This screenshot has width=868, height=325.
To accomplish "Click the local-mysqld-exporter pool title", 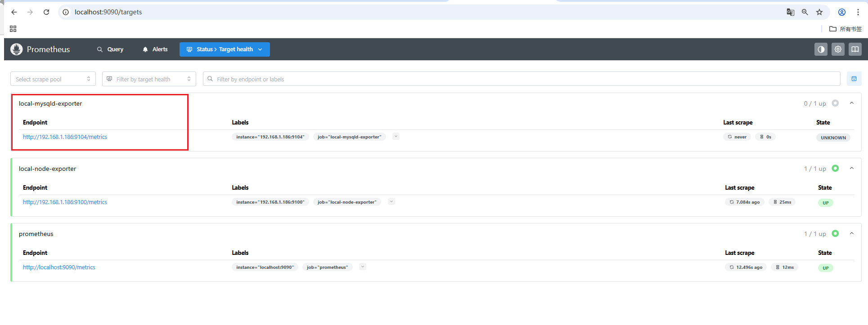I will [50, 103].
